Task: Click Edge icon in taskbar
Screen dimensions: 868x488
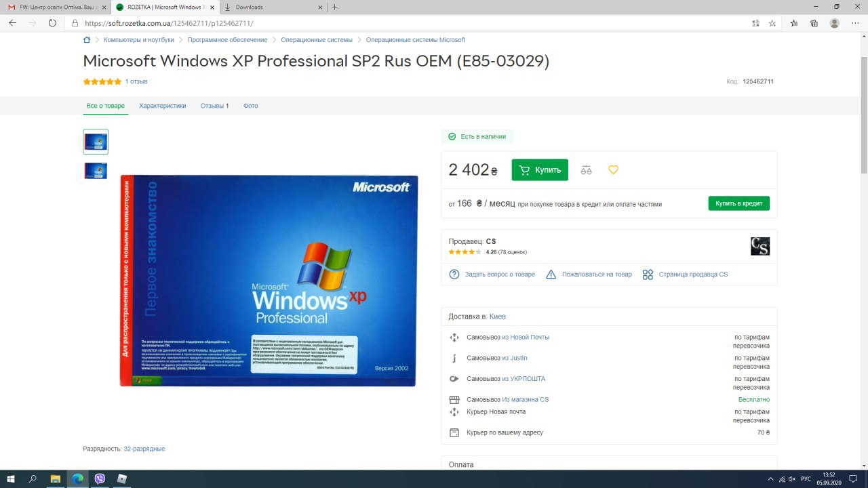Action: pos(78,479)
